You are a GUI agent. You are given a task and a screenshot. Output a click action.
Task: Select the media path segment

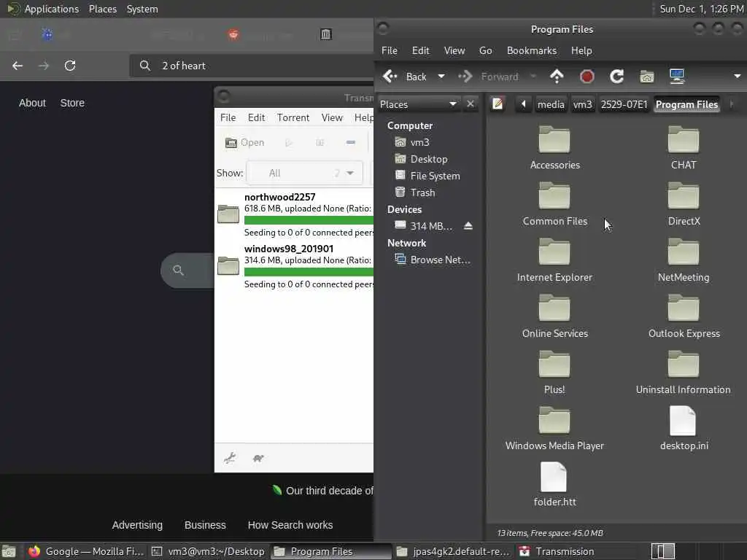(551, 104)
